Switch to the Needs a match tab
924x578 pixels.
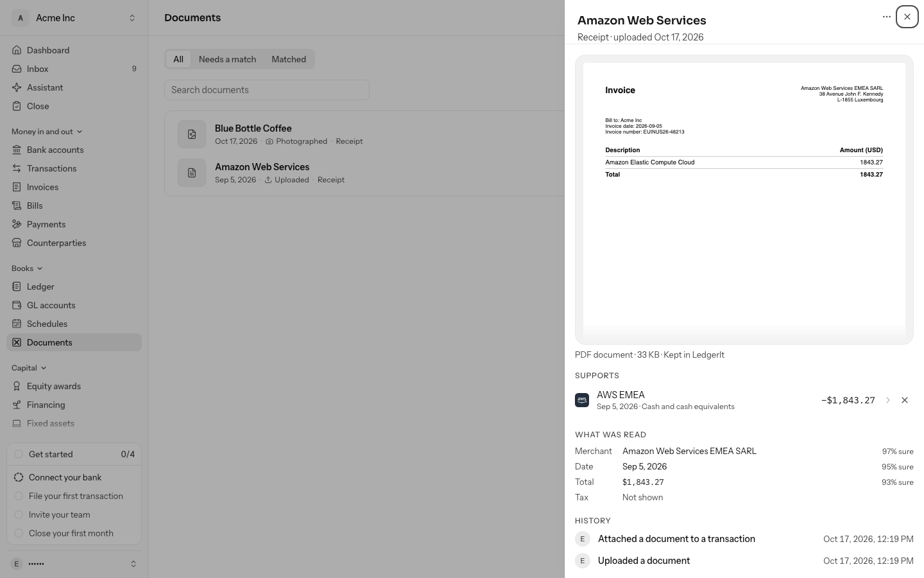(227, 59)
